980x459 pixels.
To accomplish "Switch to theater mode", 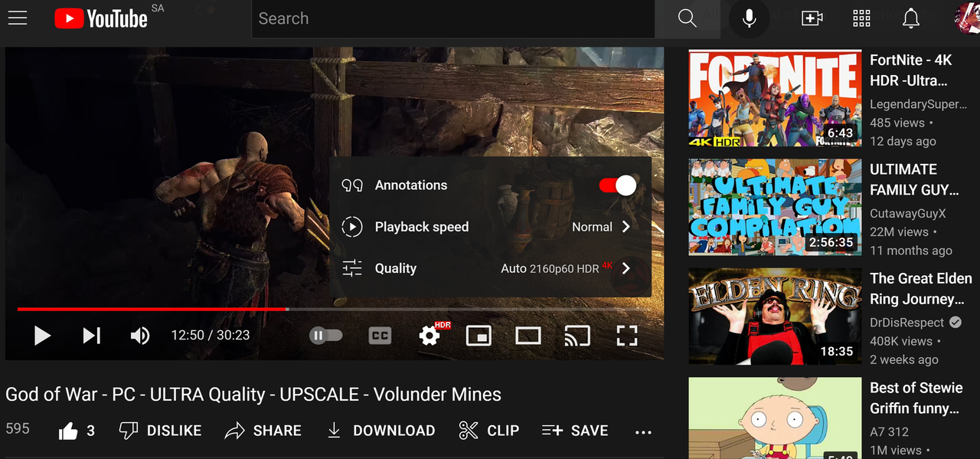I will [x=528, y=336].
